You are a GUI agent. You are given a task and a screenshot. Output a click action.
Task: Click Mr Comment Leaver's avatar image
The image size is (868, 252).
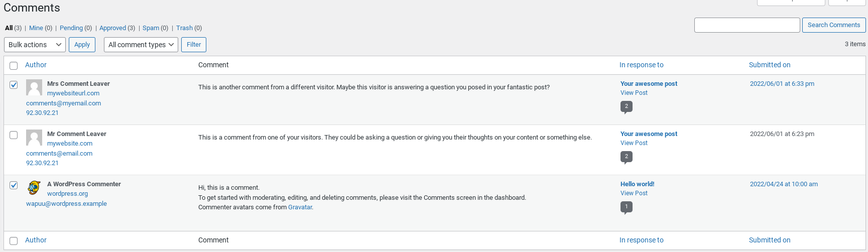[34, 138]
